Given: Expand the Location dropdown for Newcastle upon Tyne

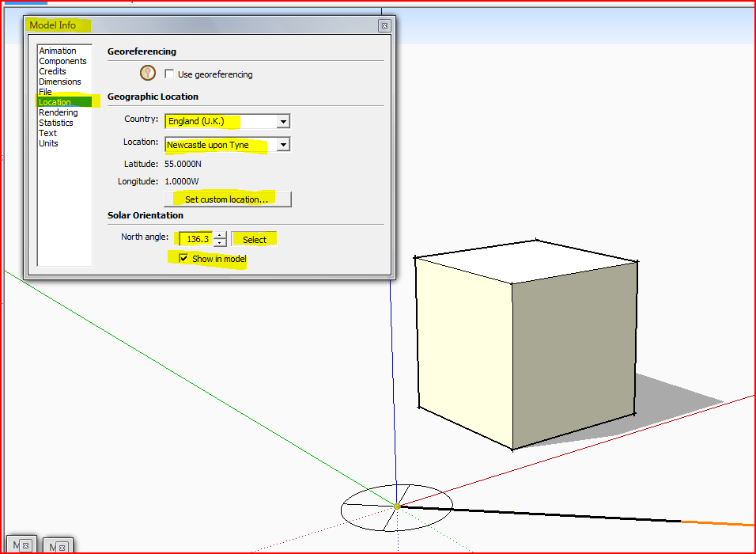Looking at the screenshot, I should point(283,145).
